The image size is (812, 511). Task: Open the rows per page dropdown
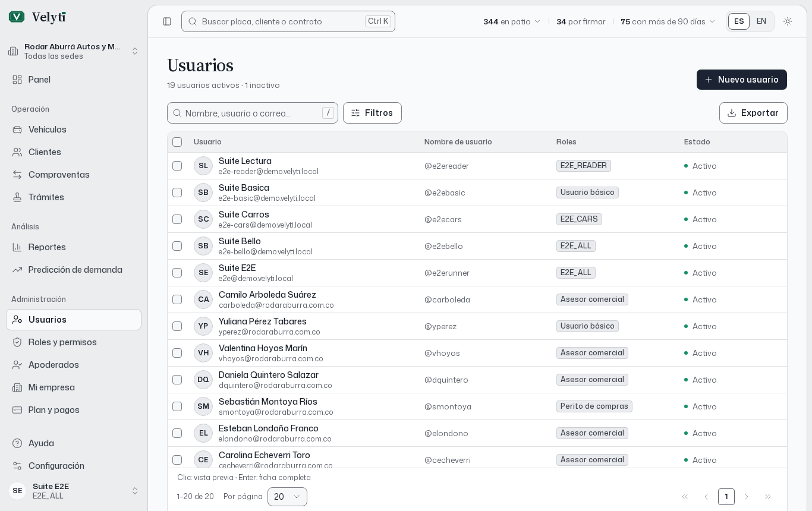287,497
